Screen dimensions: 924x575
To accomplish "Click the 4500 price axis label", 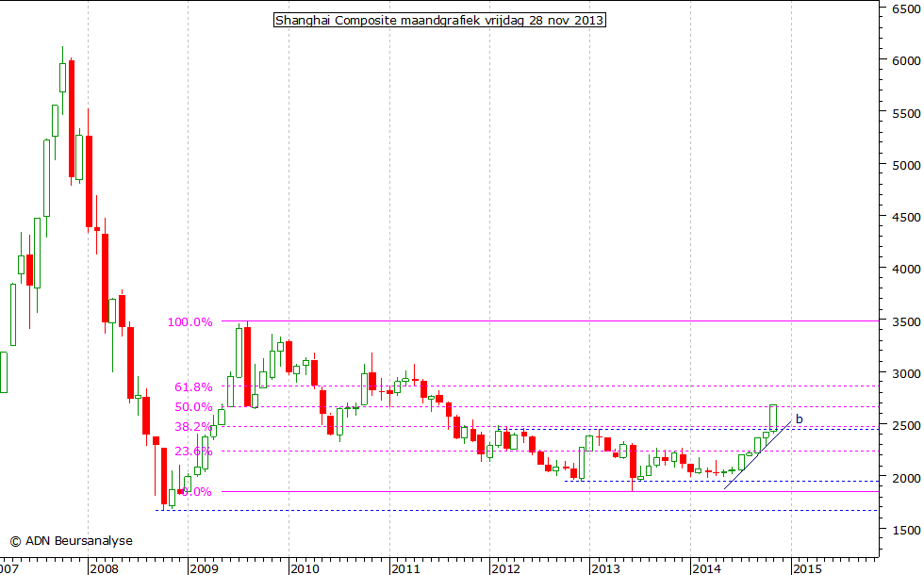I will (x=906, y=218).
